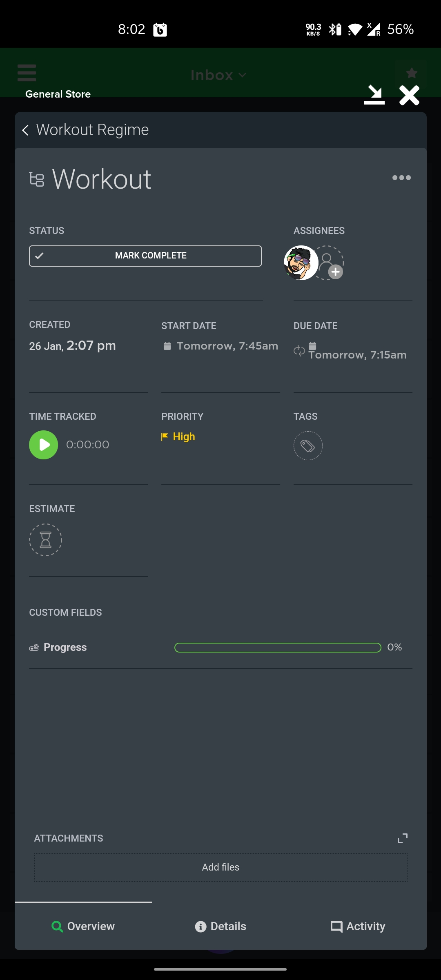
Task: Toggle MARK COMPLETE status
Action: click(x=145, y=256)
